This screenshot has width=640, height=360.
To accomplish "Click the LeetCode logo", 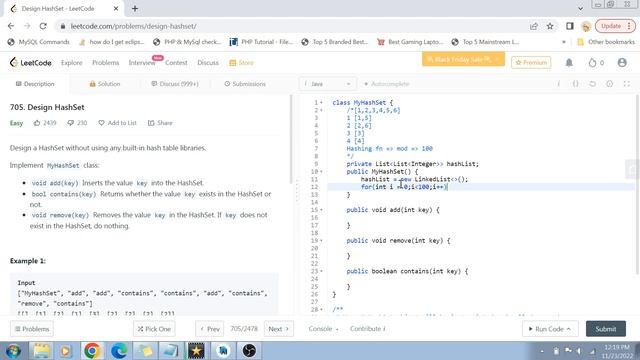I will pos(31,62).
